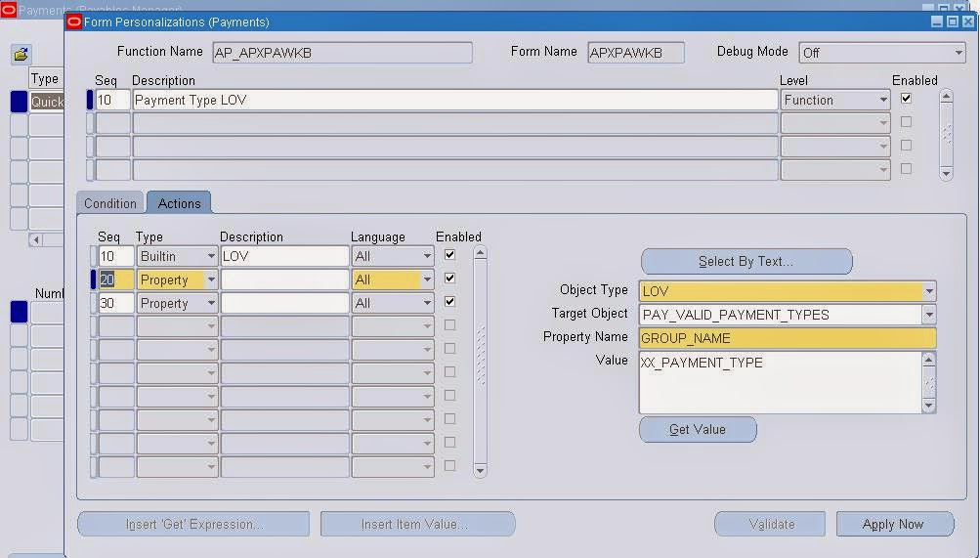
Task: Click the Seq field of action 30
Action: tap(116, 303)
